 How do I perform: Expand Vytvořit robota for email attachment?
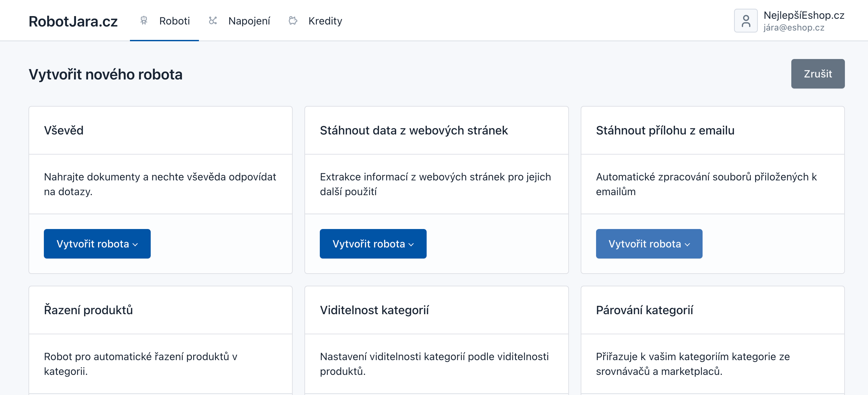tap(649, 243)
